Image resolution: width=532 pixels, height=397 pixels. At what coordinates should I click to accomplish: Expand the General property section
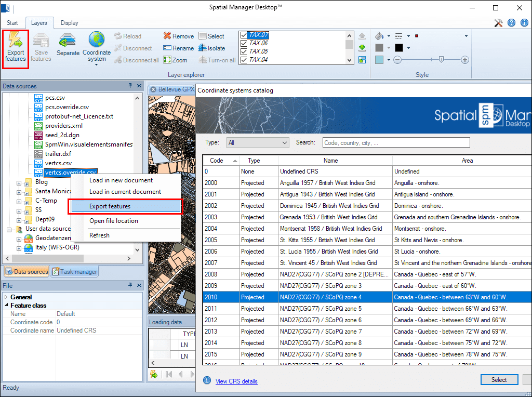(6, 297)
